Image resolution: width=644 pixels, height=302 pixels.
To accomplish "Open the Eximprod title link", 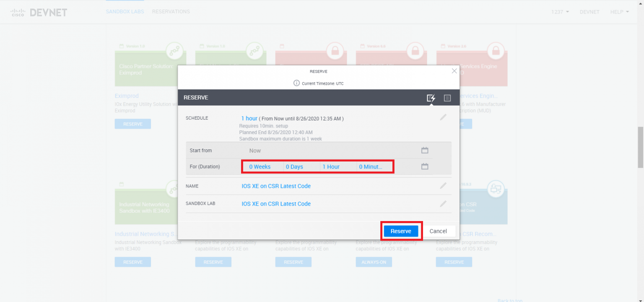I will coord(127,96).
